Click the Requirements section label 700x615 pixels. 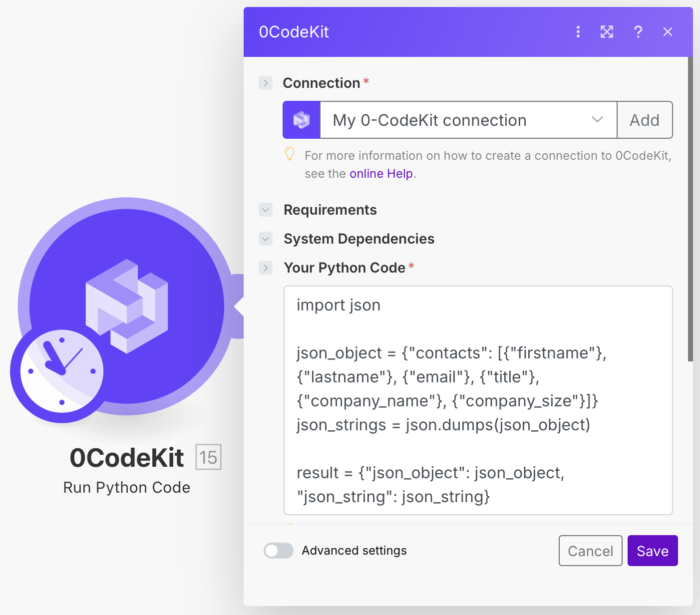coord(330,210)
